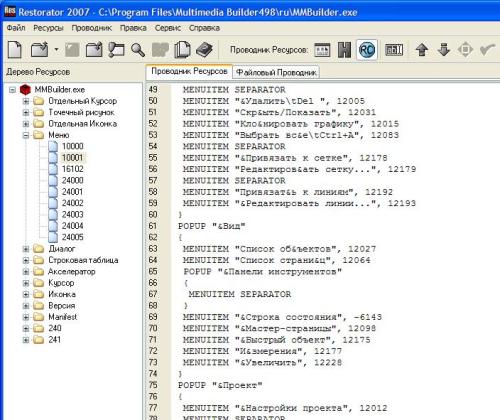
Task: Expand the Строковая таблица folder
Action: 26,260
